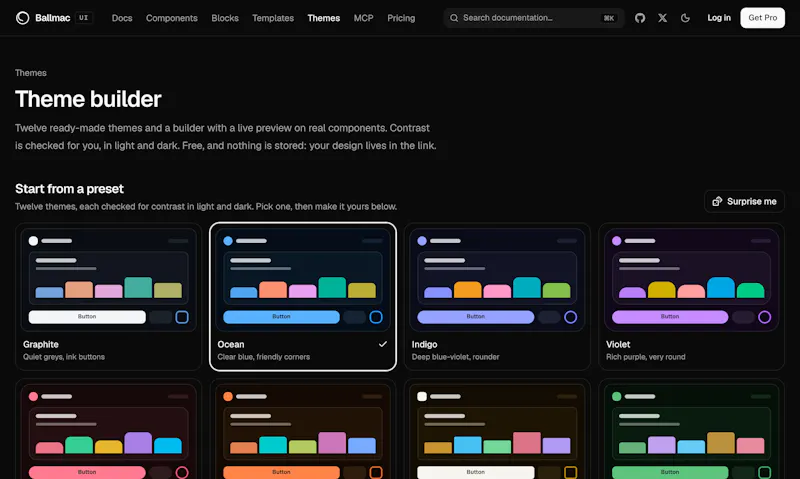Click the "Theme builder" heading
The width and height of the screenshot is (800, 479).
pyautogui.click(x=88, y=99)
